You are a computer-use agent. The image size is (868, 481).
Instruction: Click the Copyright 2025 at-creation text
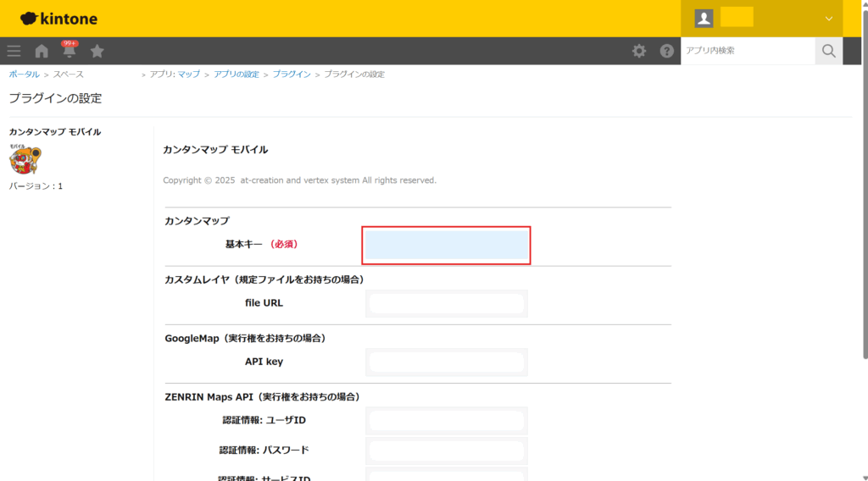point(299,180)
